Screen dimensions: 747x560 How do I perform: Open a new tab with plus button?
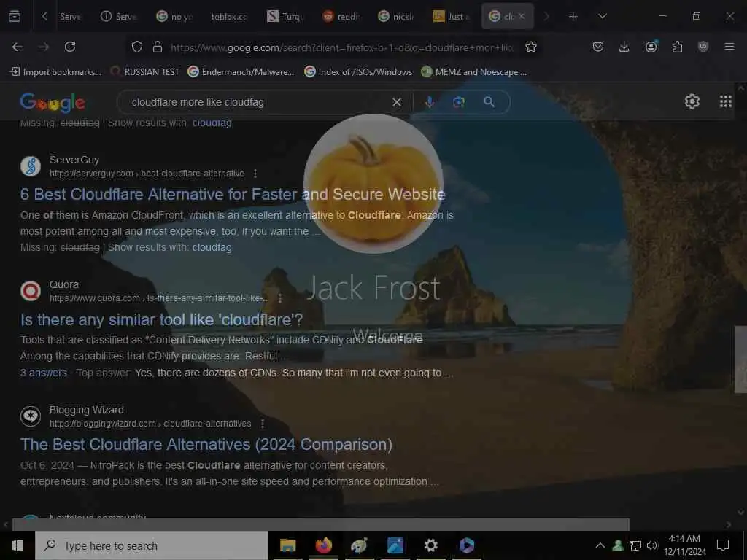click(573, 17)
